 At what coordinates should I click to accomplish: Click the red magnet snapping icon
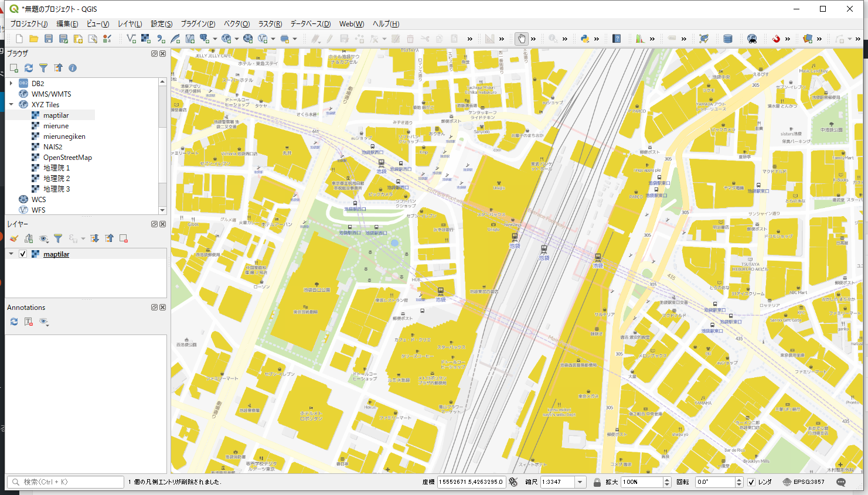pos(775,39)
